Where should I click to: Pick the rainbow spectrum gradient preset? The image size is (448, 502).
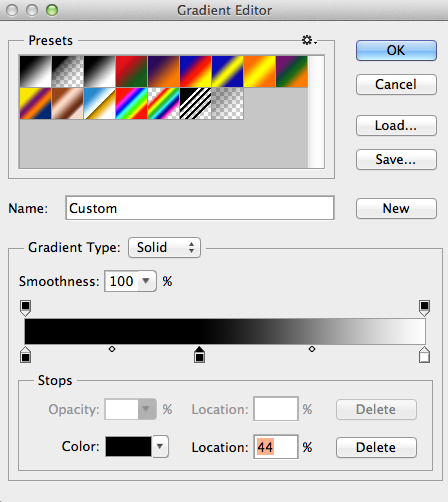(x=131, y=103)
